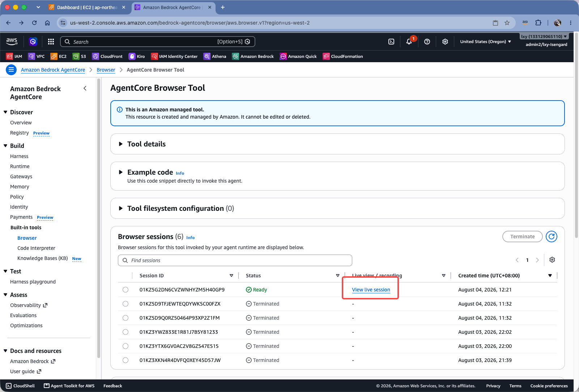The height and width of the screenshot is (392, 579).
Task: Refresh the browser sessions list
Action: click(x=552, y=237)
